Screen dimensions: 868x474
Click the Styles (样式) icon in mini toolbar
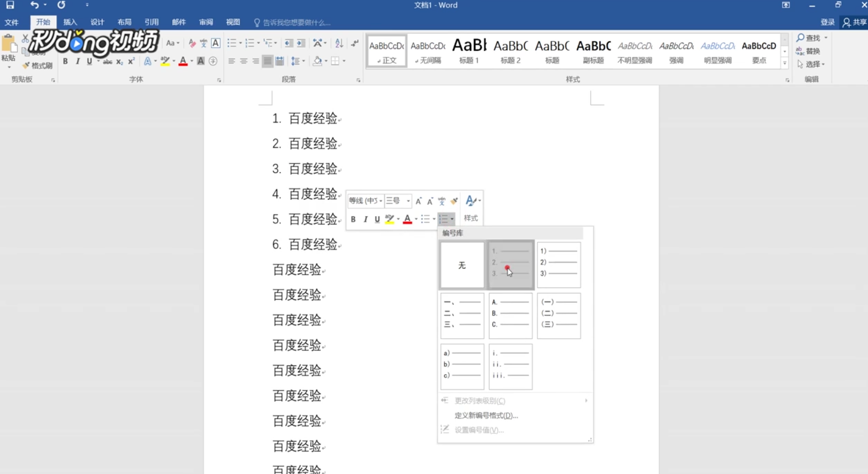click(471, 208)
